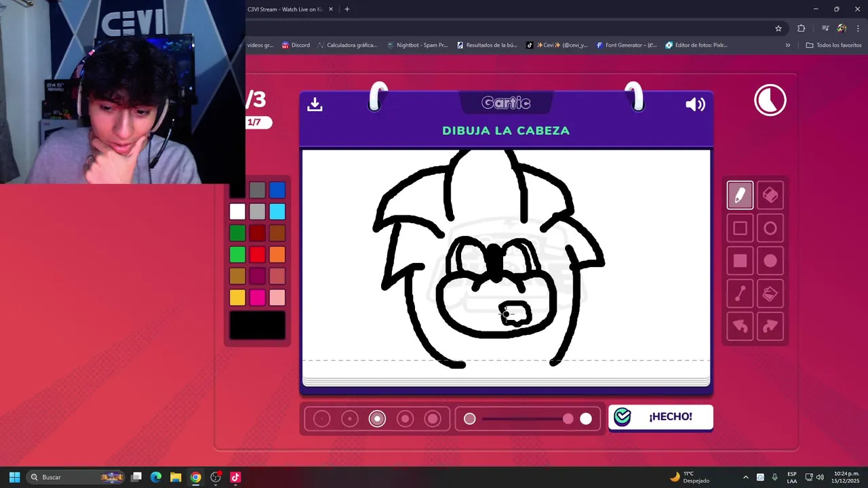
Task: Switch to Chrome on the taskbar
Action: (195, 477)
